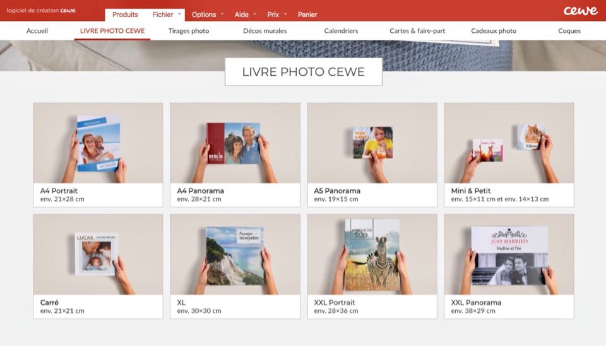Open the Panier menu item
The height and width of the screenshot is (364, 606).
(307, 15)
